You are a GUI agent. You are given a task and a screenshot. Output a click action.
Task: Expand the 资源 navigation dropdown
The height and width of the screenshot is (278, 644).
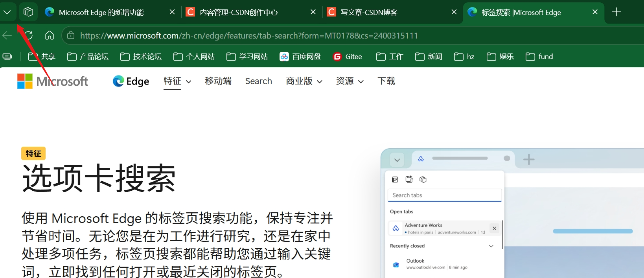pos(350,81)
